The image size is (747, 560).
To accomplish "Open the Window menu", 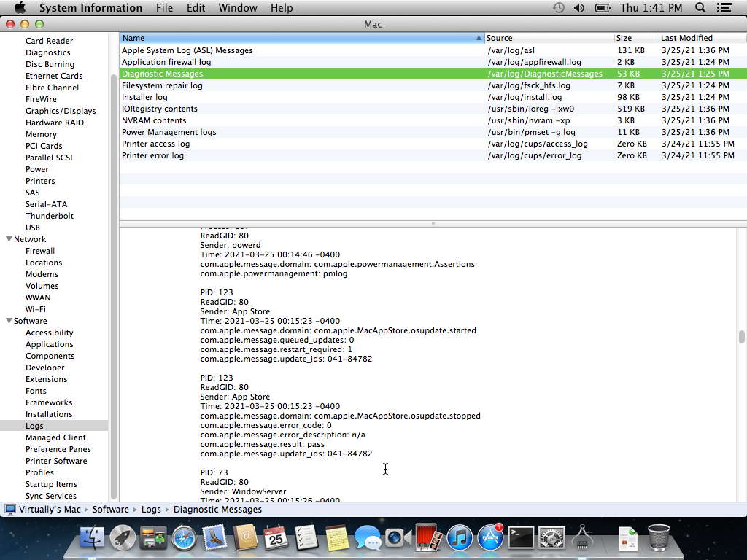I will coord(238,7).
